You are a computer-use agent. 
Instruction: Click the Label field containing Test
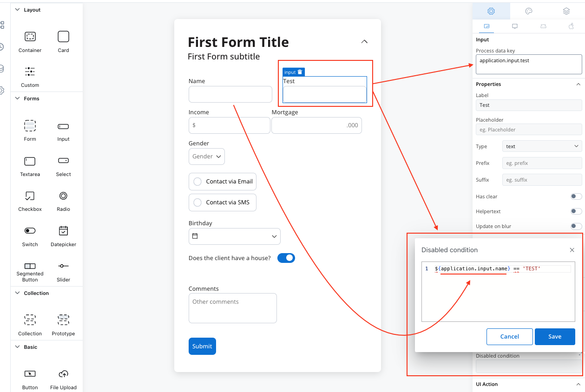[529, 105]
